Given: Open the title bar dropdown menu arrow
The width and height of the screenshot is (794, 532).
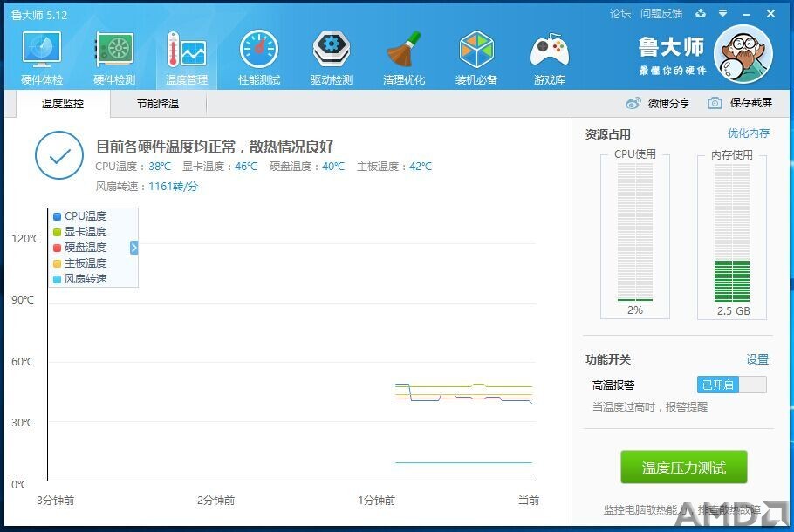Looking at the screenshot, I should point(723,13).
